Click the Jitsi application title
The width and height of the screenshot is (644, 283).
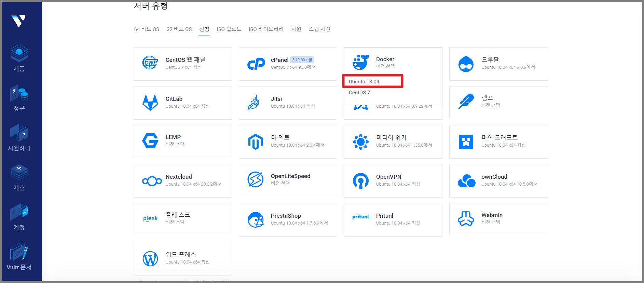pyautogui.click(x=276, y=99)
